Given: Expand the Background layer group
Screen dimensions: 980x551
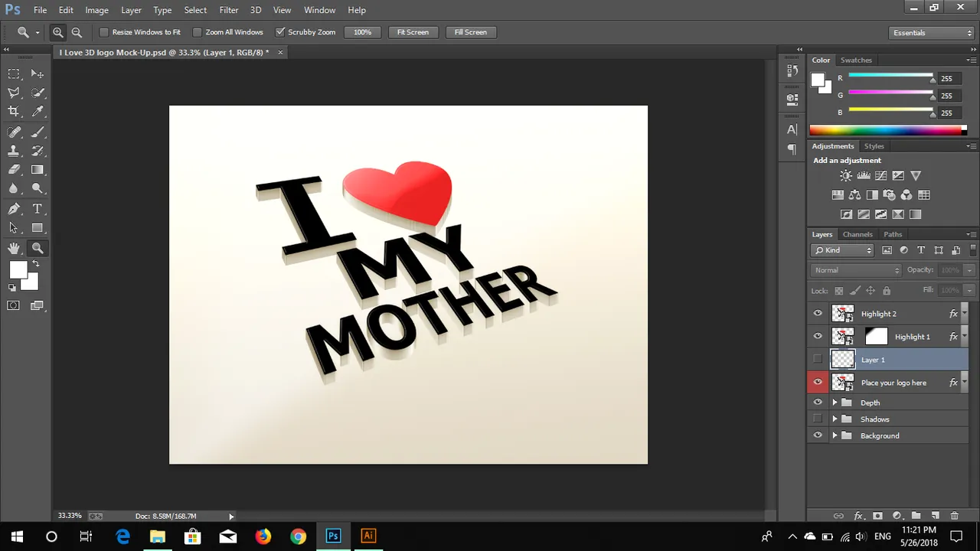Looking at the screenshot, I should pyautogui.click(x=835, y=435).
